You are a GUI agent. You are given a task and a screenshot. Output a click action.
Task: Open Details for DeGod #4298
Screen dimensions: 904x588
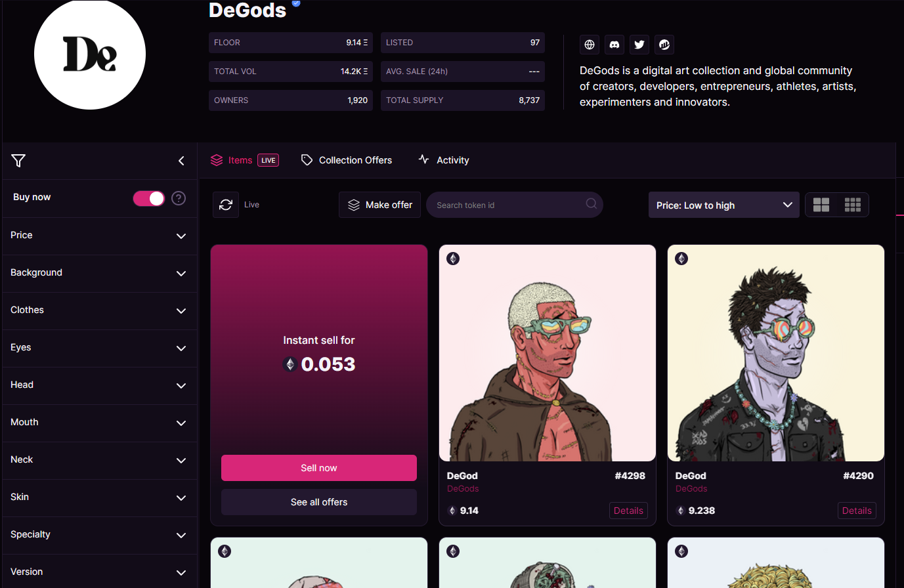pyautogui.click(x=628, y=511)
